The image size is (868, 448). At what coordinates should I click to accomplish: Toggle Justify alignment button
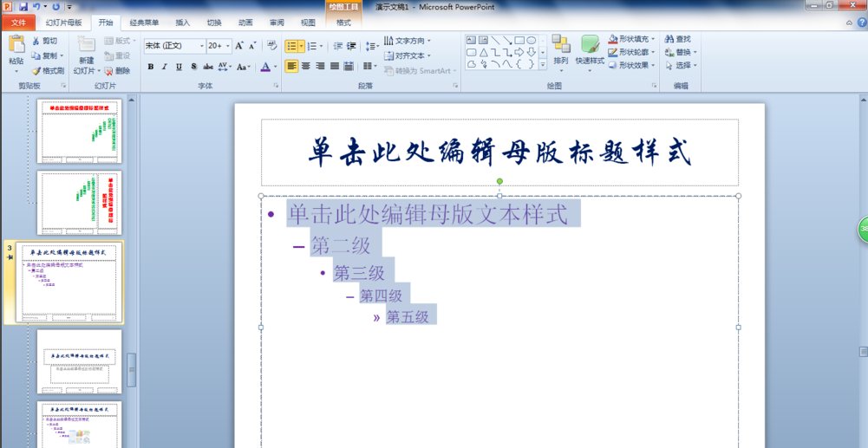(x=335, y=66)
